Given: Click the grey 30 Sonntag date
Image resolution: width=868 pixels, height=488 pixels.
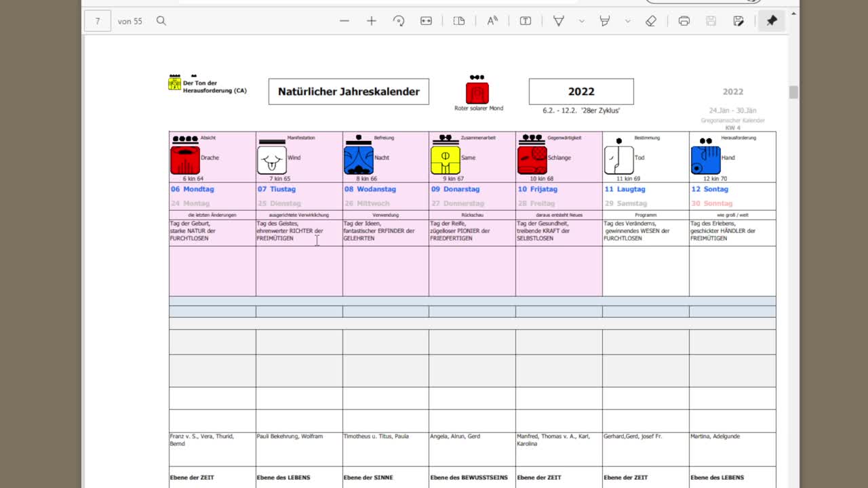Looking at the screenshot, I should (711, 203).
